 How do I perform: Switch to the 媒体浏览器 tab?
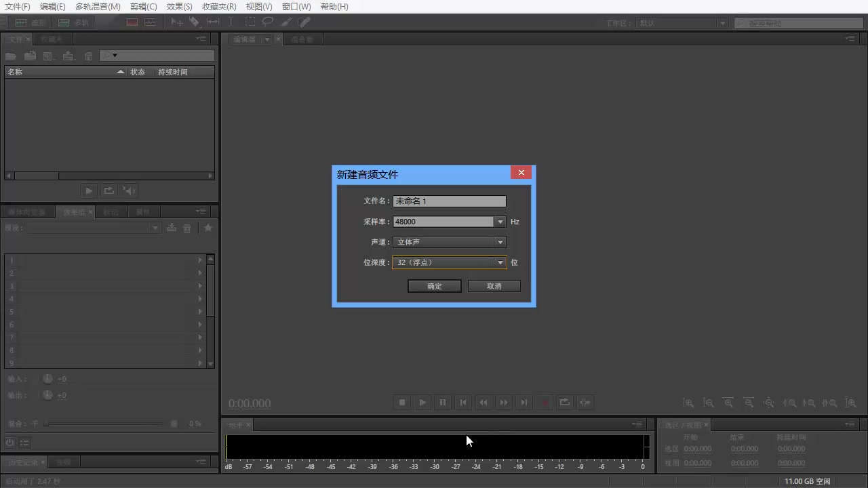click(28, 212)
